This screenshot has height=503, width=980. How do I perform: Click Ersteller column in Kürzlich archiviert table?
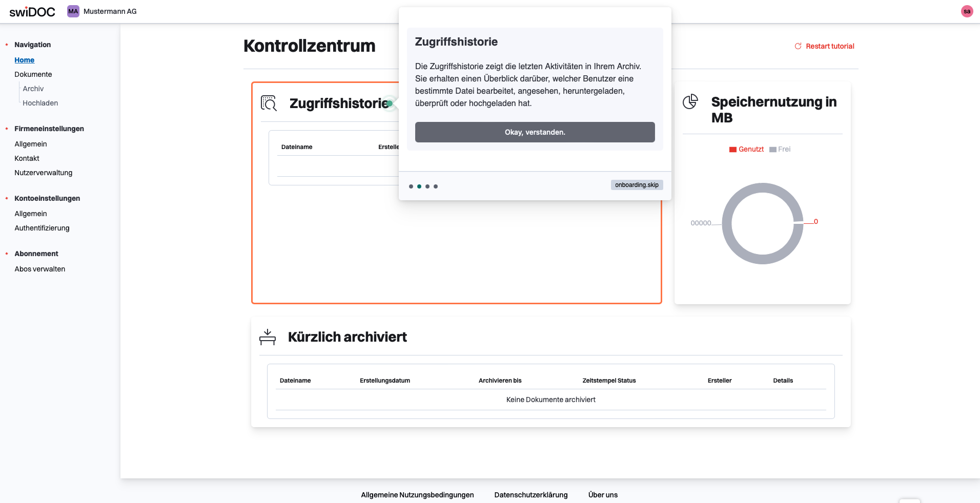tap(720, 381)
